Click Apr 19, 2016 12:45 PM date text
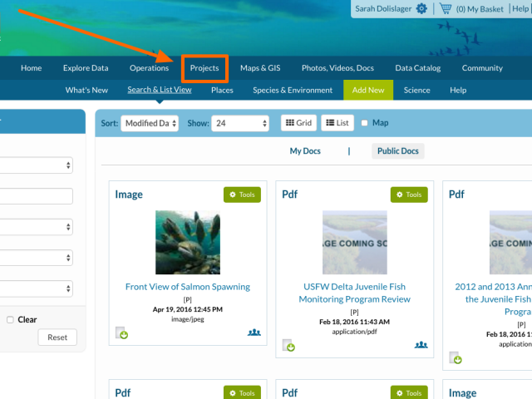Image resolution: width=532 pixels, height=399 pixels. pos(188,309)
